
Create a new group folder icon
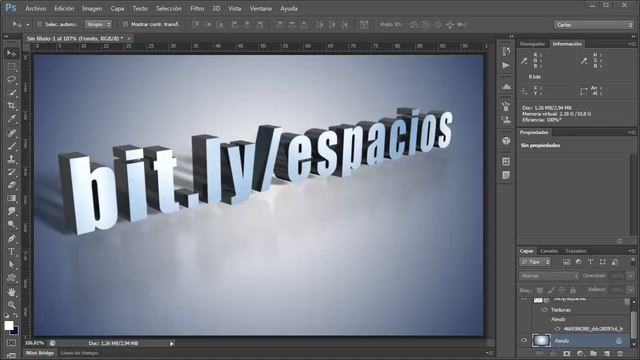(x=593, y=353)
